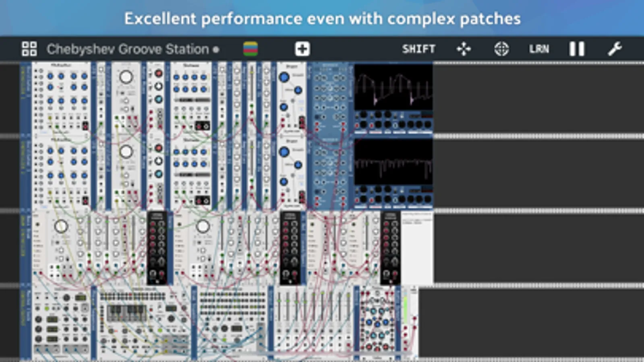Click the leftmost large white knob in third row

pyautogui.click(x=61, y=226)
